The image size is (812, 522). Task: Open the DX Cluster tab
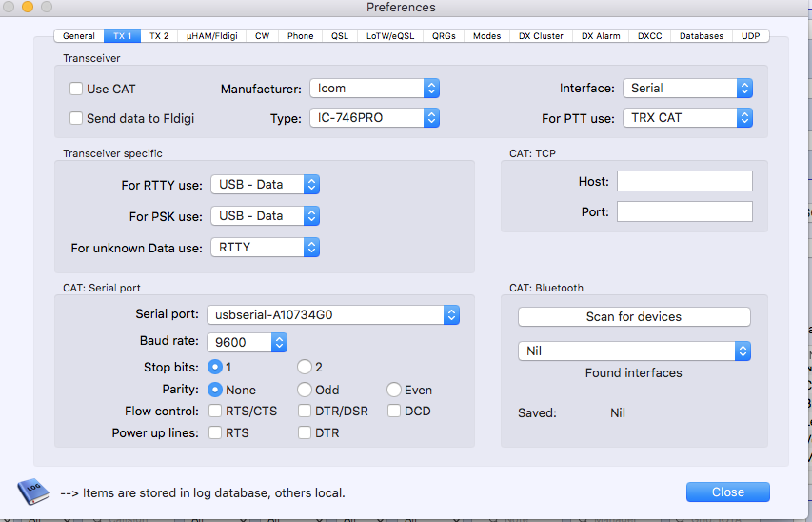(541, 36)
